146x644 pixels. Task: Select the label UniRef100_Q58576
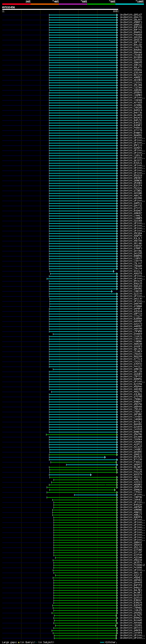click(131, 487)
